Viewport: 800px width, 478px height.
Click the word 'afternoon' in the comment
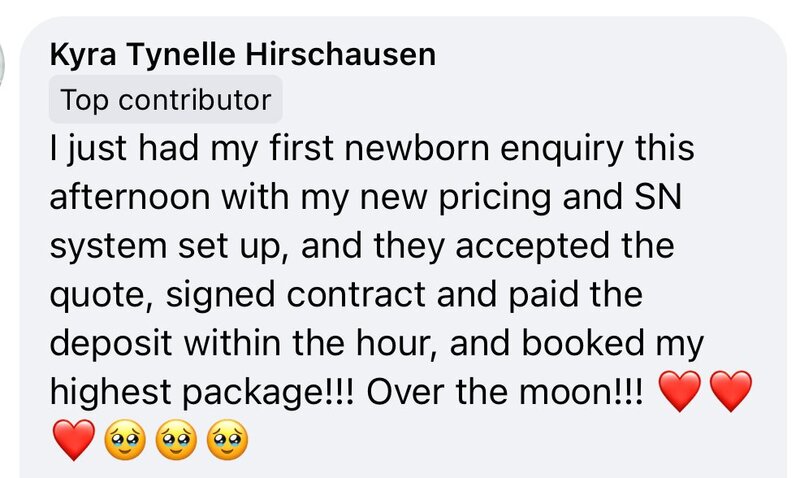coord(130,197)
